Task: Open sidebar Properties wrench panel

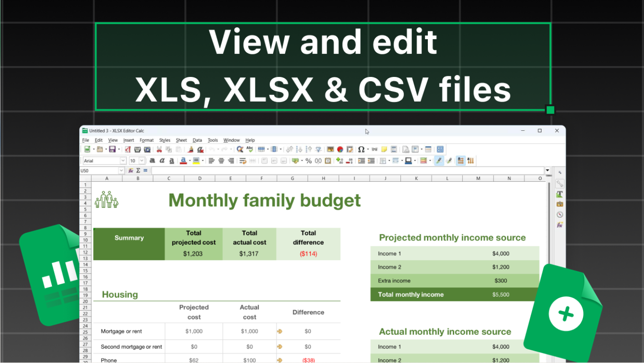Action: coord(560,184)
